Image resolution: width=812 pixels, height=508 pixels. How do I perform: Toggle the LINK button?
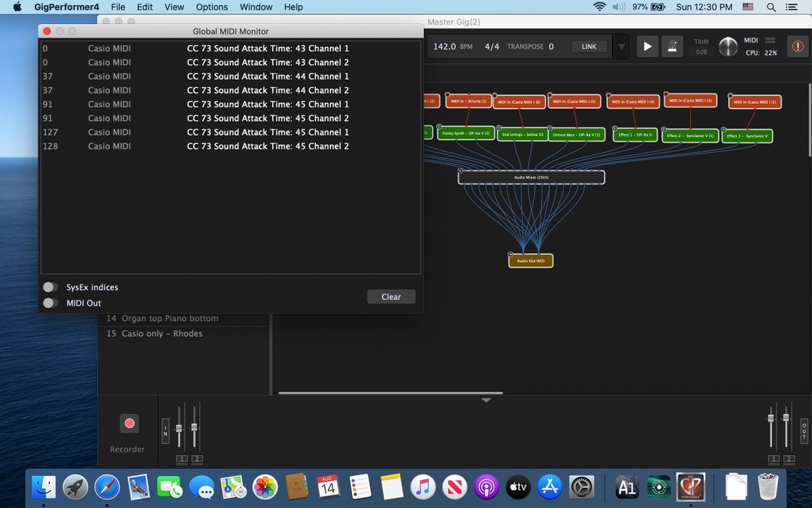click(x=589, y=46)
